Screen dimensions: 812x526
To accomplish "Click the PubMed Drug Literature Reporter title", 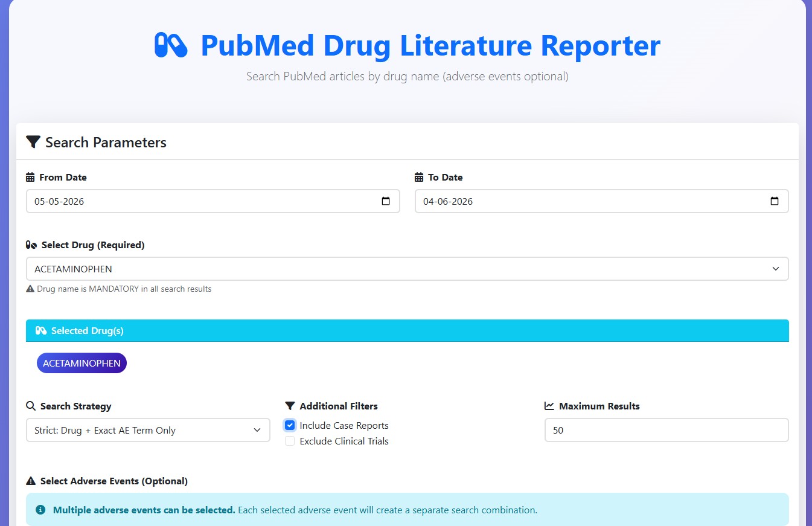I will pos(430,45).
